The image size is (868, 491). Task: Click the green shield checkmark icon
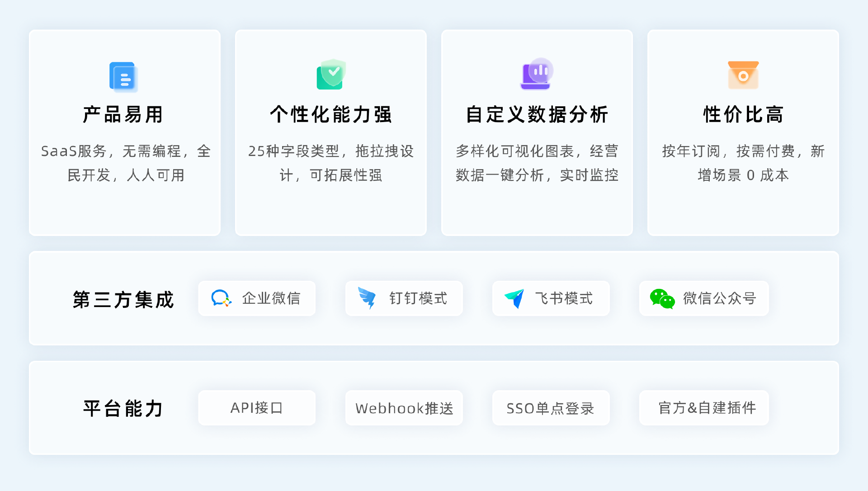[x=331, y=74]
